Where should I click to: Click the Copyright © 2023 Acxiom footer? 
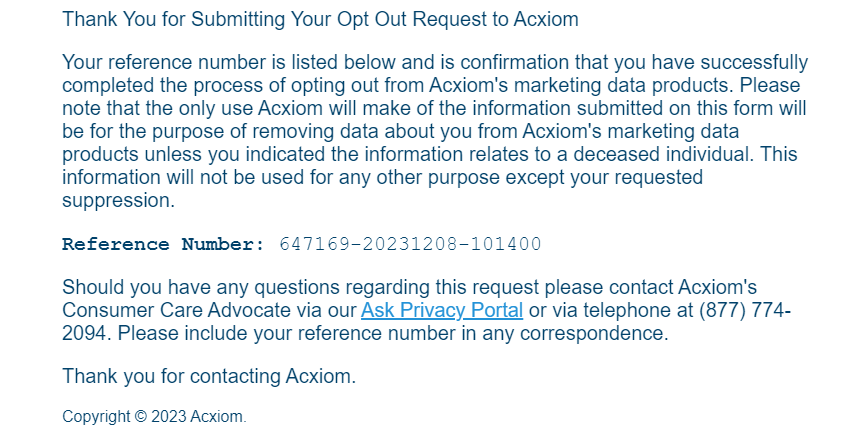(154, 417)
